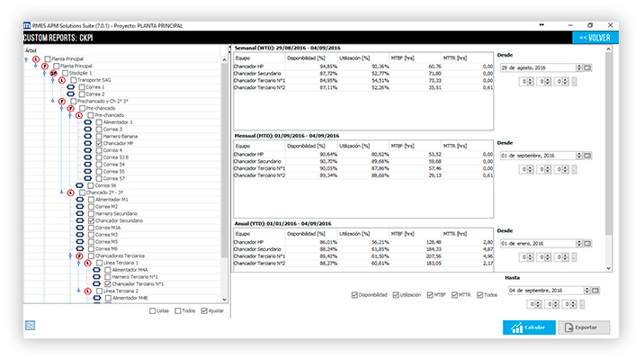Uncheck the Chancador Secundario checkbox
Image resolution: width=644 pixels, height=359 pixels.
[x=91, y=220]
